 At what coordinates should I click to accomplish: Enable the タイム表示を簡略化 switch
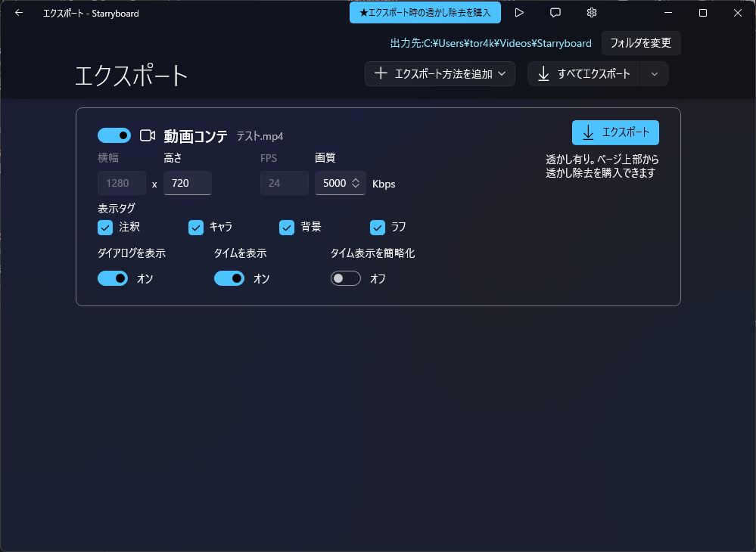(x=346, y=278)
